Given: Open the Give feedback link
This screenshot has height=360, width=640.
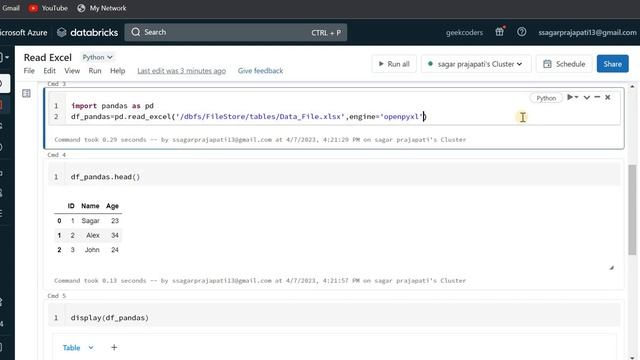Looking at the screenshot, I should 260,71.
